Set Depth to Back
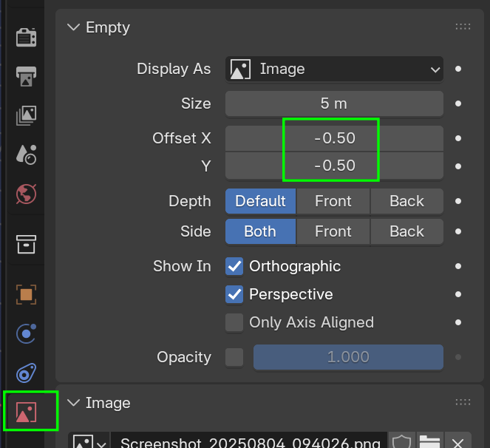The width and height of the screenshot is (490, 448). pos(406,201)
